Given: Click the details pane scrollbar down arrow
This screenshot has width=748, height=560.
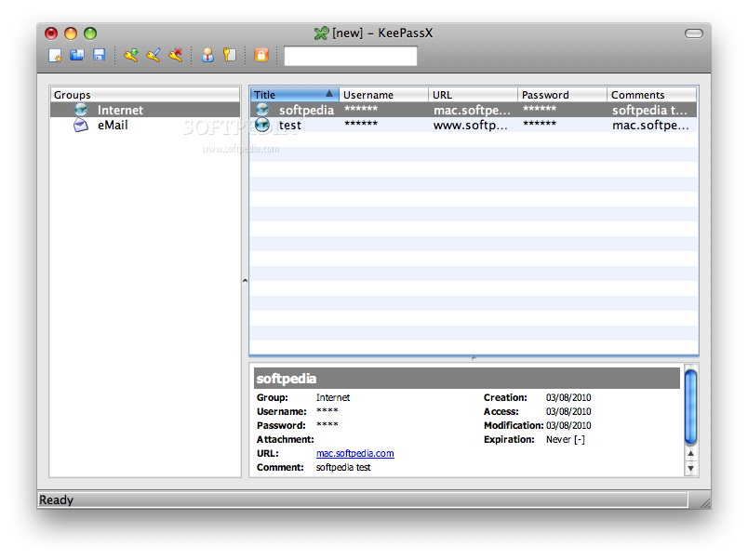Looking at the screenshot, I should coord(690,469).
